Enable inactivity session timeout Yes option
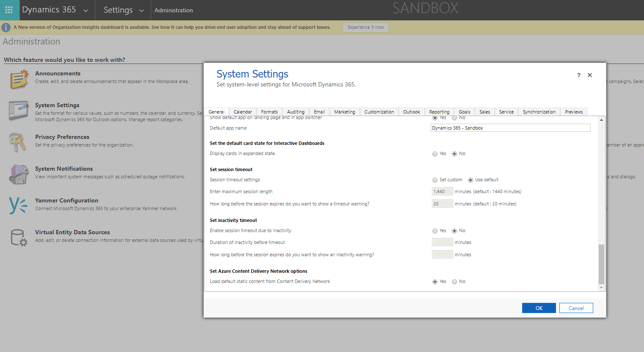Screen dimensions: 644x352 [x=435, y=231]
